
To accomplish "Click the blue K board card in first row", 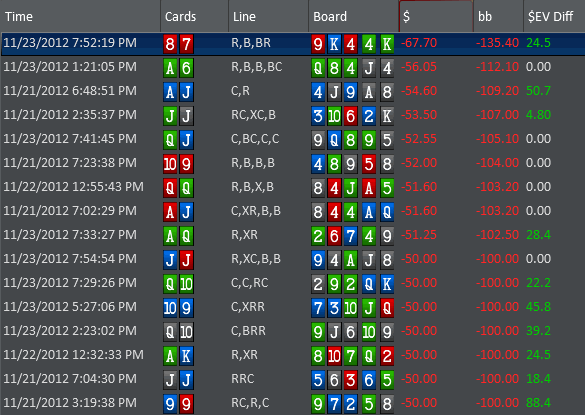I will point(334,44).
